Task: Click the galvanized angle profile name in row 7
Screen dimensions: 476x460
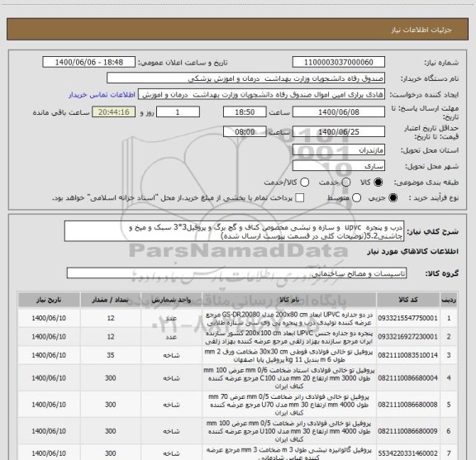Action: pyautogui.click(x=289, y=453)
